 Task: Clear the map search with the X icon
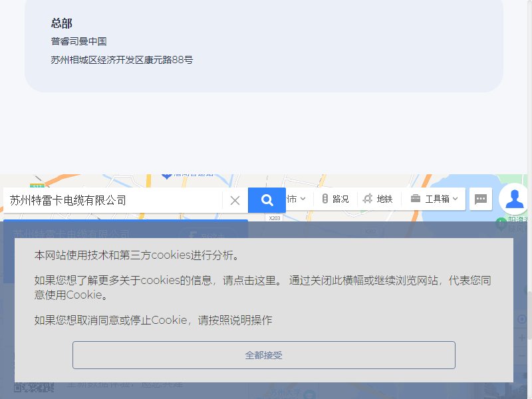click(x=235, y=200)
